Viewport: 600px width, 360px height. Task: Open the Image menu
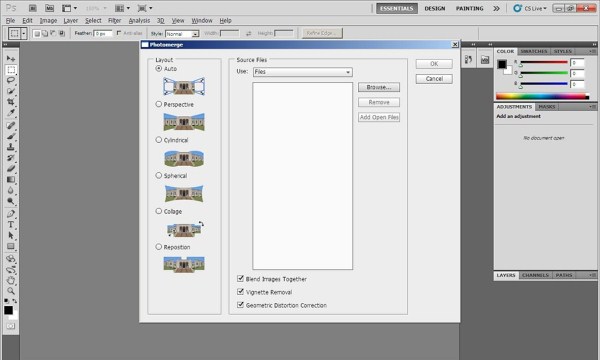point(48,20)
